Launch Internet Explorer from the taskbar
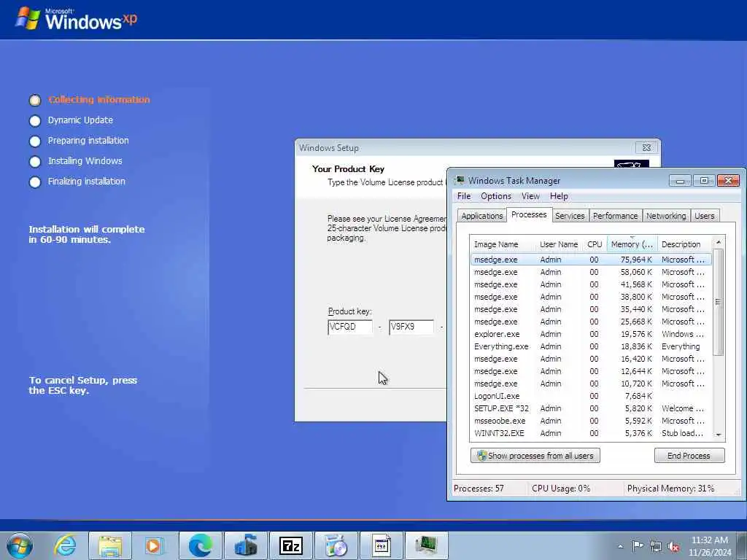The image size is (747, 560). (x=65, y=545)
